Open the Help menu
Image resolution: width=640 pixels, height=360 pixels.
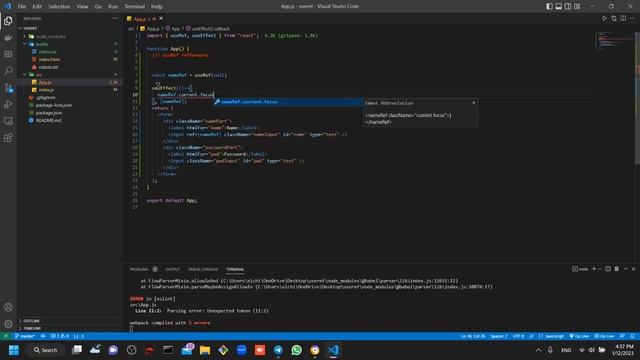pos(157,6)
